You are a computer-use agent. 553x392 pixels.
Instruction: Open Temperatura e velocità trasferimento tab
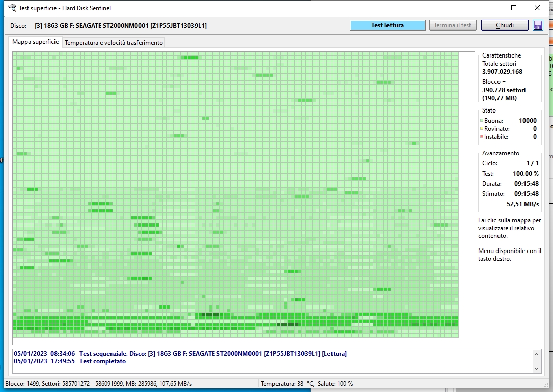(x=114, y=43)
